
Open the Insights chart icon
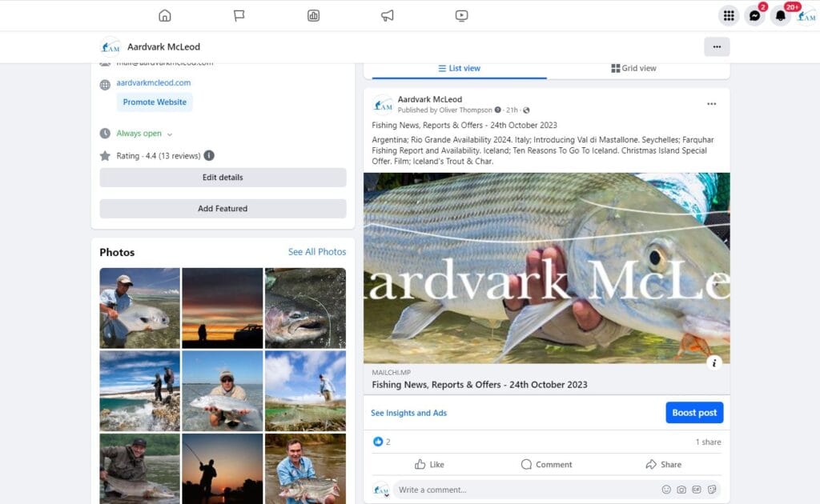point(313,16)
